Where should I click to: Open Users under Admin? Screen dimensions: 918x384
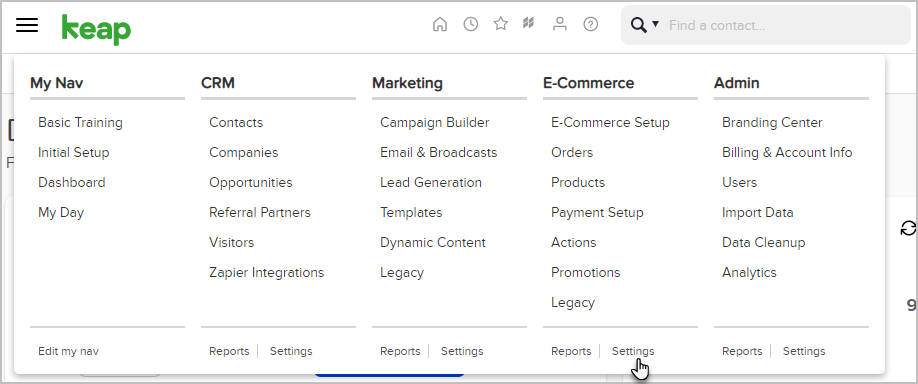[x=739, y=182]
